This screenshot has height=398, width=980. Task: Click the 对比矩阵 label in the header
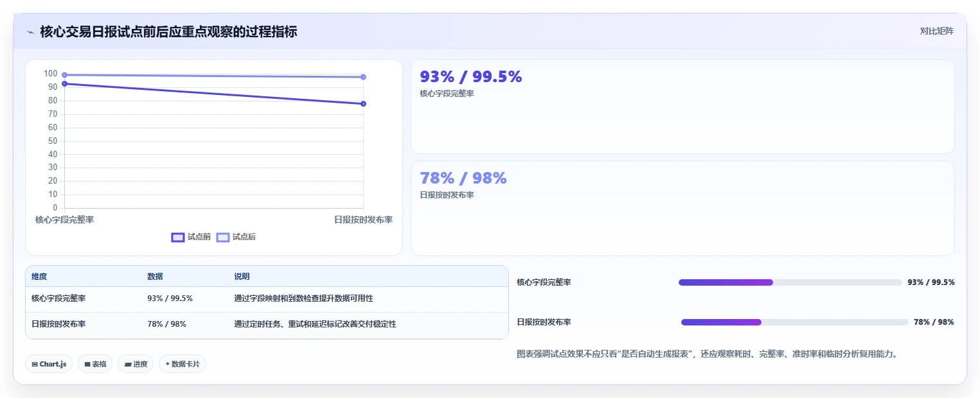pyautogui.click(x=937, y=31)
